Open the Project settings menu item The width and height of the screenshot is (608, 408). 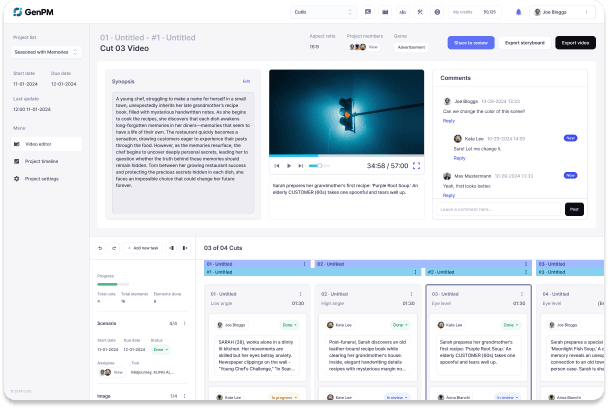coord(47,179)
